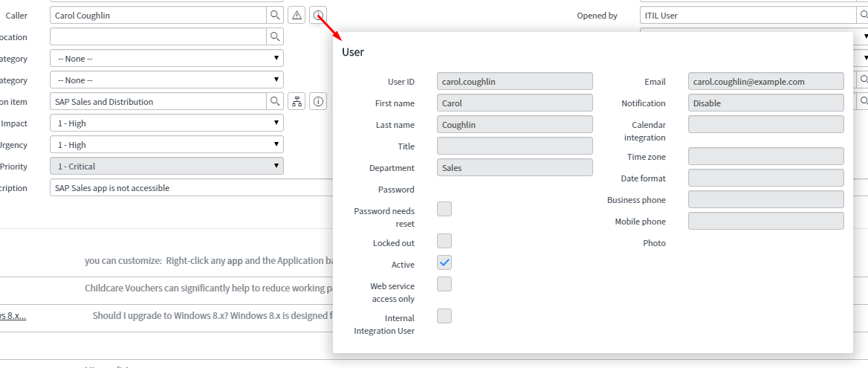Click the Email field in User popup
The width and height of the screenshot is (868, 368).
[765, 82]
